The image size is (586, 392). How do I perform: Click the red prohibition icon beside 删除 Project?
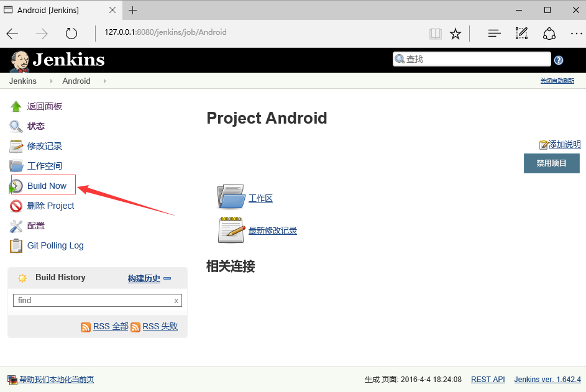pyautogui.click(x=16, y=206)
